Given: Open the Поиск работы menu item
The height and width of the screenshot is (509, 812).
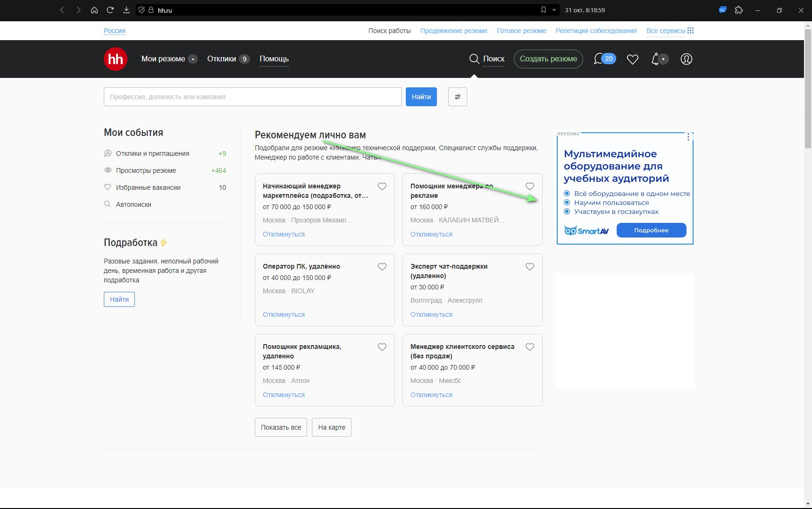Looking at the screenshot, I should pyautogui.click(x=390, y=30).
